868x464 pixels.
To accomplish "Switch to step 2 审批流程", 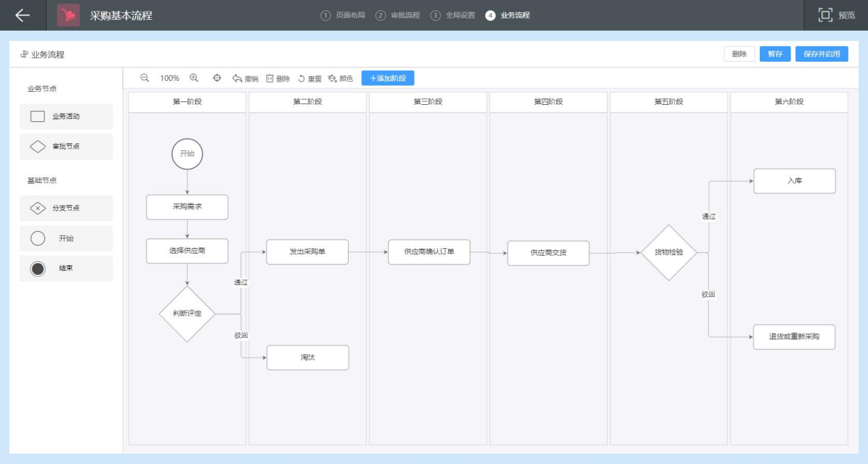I will (x=398, y=15).
